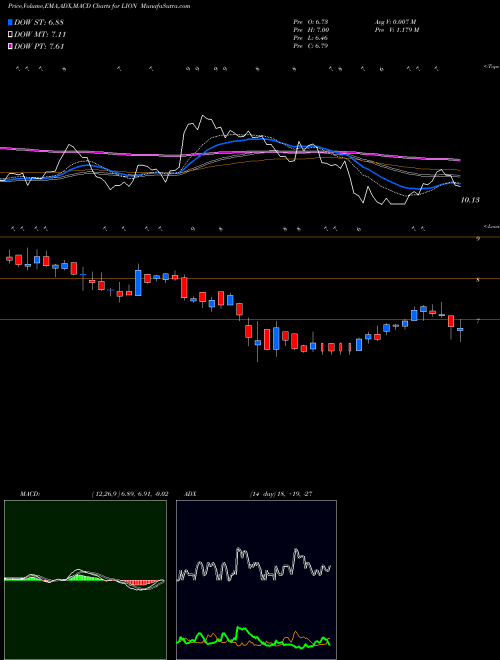Click the 'Pre H: 7.09' high value
Viewport: 500px width, 660px height.
[311, 30]
